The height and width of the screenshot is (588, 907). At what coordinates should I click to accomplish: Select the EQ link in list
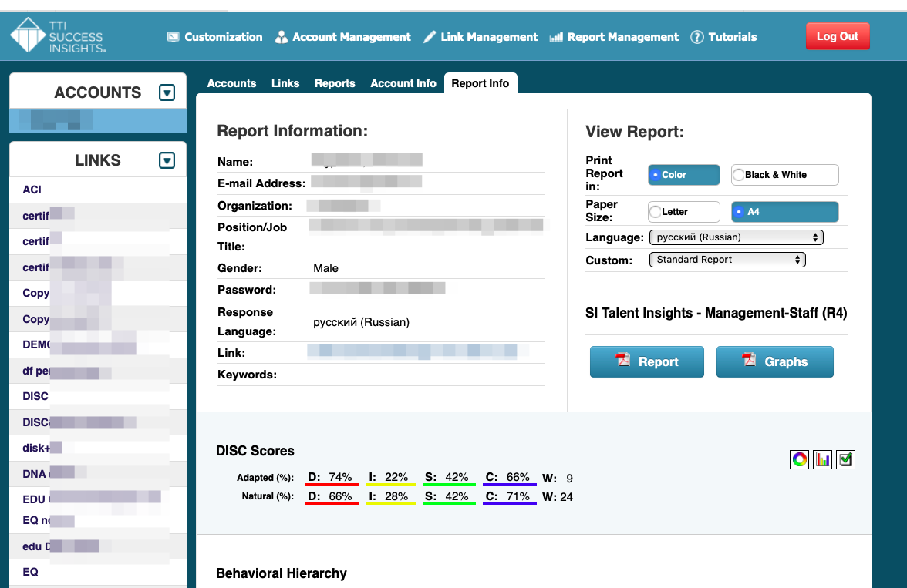click(x=98, y=572)
